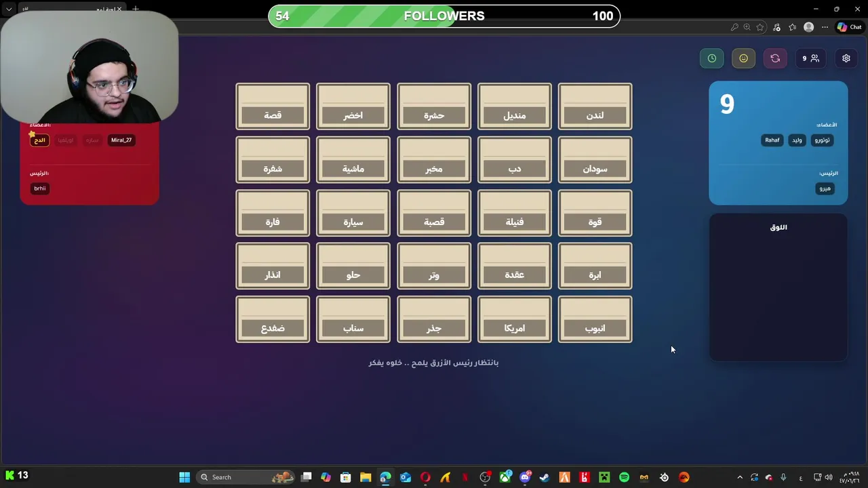Open Edge three-dots settings menu
The height and width of the screenshot is (488, 868).
tap(825, 27)
